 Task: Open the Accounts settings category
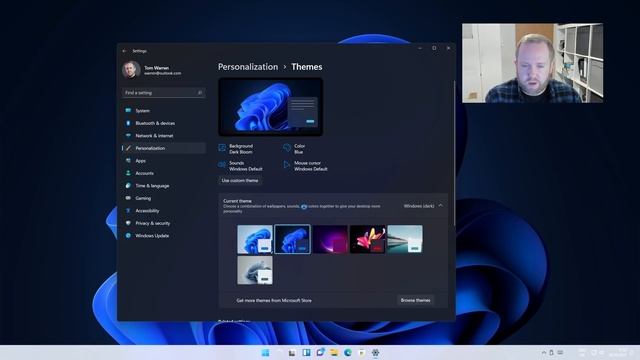[x=163, y=173]
